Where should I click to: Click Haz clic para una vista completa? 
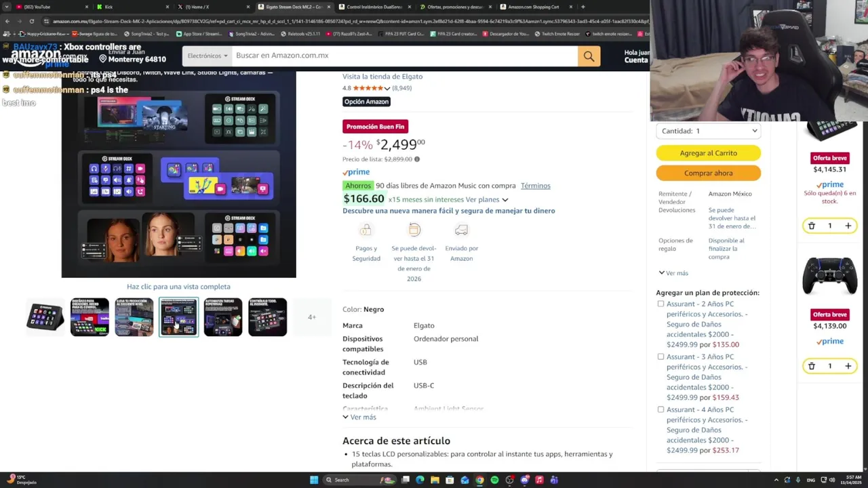[178, 287]
